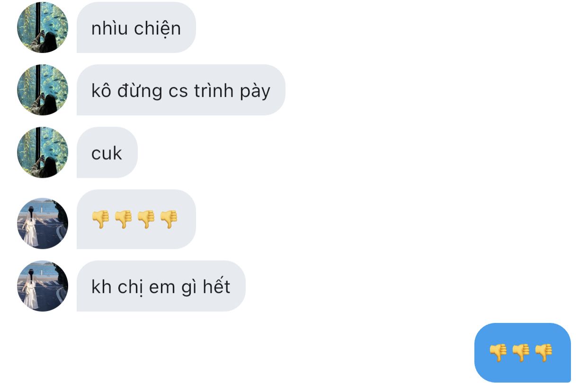
Task: Click the word "chiện" in the top message
Action: pyautogui.click(x=158, y=29)
